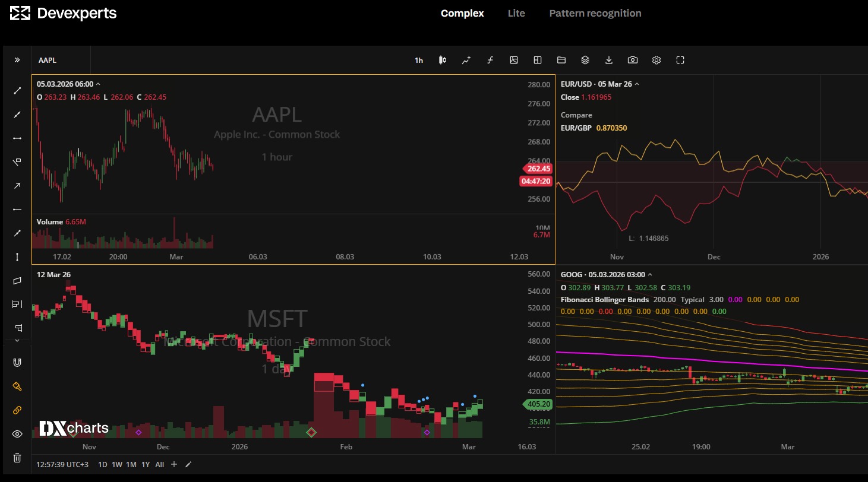Viewport: 868px width, 482px height.
Task: Click the download chart data icon
Action: 608,60
